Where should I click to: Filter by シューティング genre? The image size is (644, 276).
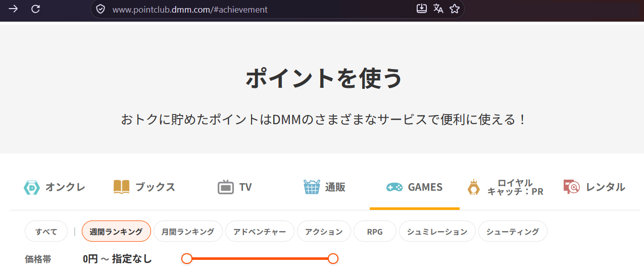click(513, 232)
